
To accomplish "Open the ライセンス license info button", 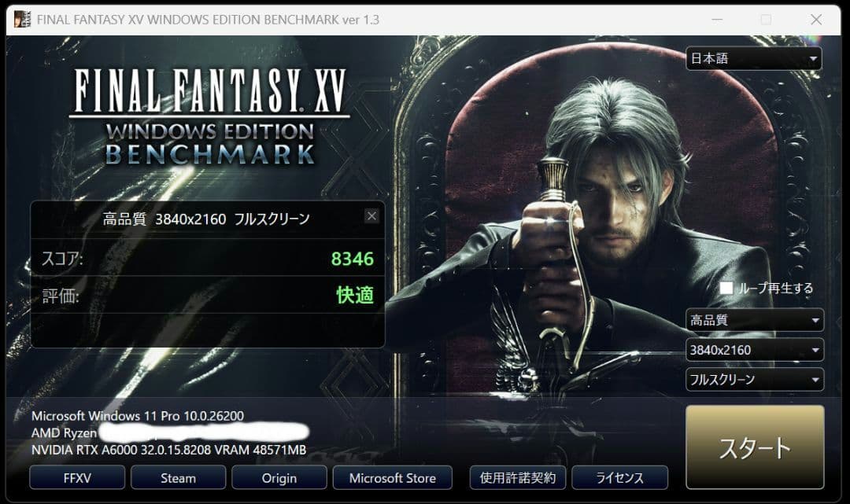I will pyautogui.click(x=619, y=477).
